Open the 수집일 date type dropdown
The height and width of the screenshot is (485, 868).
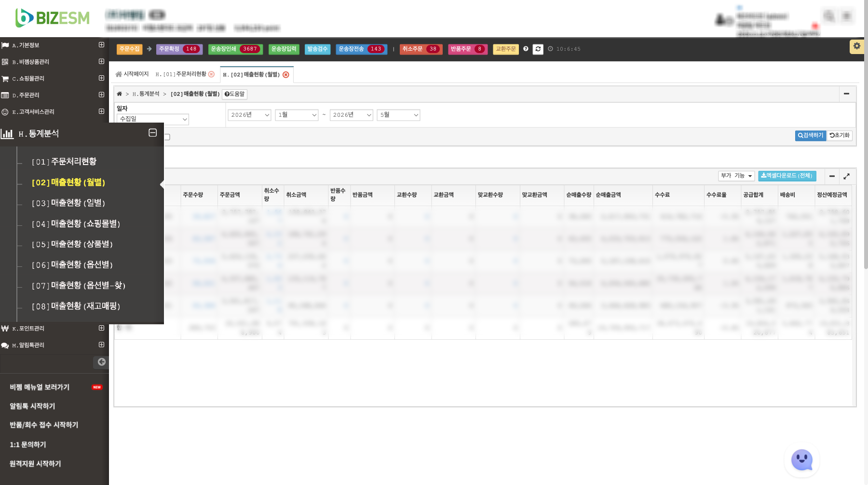(x=153, y=119)
